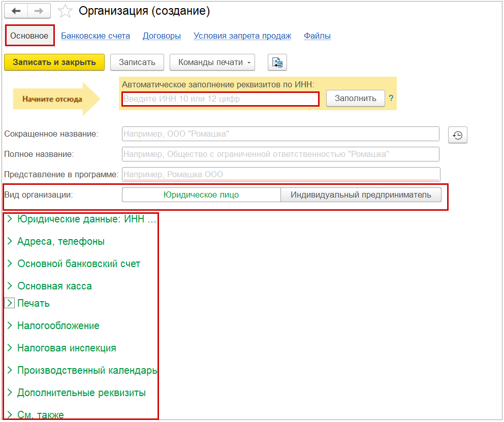
Task: Click the Записать button
Action: click(x=137, y=62)
